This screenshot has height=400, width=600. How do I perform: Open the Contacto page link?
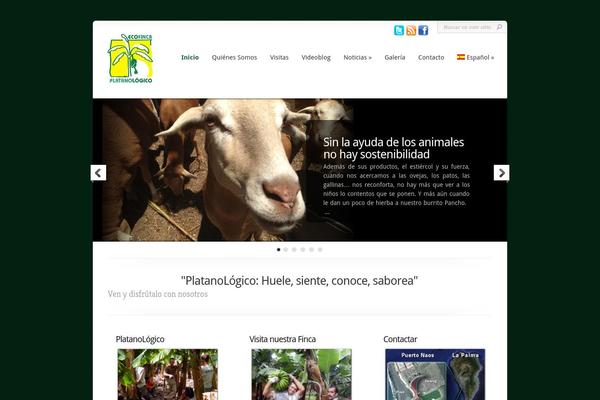(x=431, y=57)
